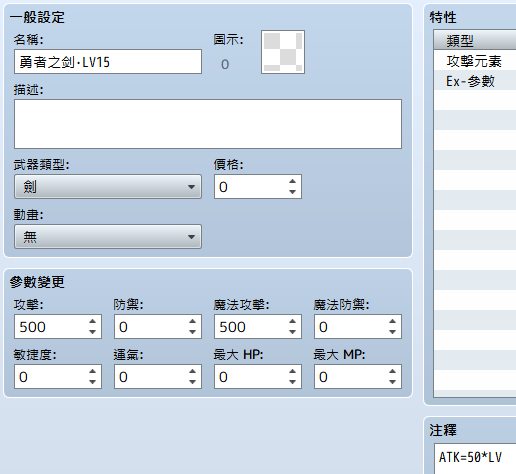Click the 注釋 note box containing ATK=50*LV
The image size is (516, 474).
(475, 459)
